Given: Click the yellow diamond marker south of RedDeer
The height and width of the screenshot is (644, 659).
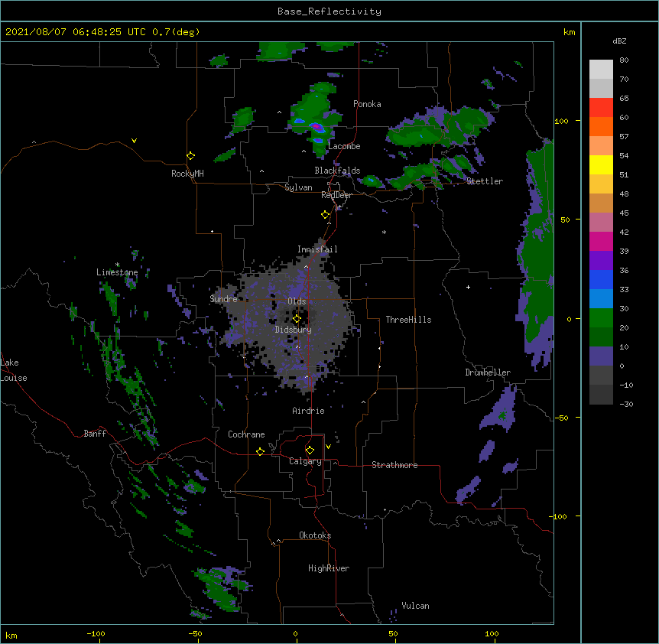Looking at the screenshot, I should click(x=326, y=215).
